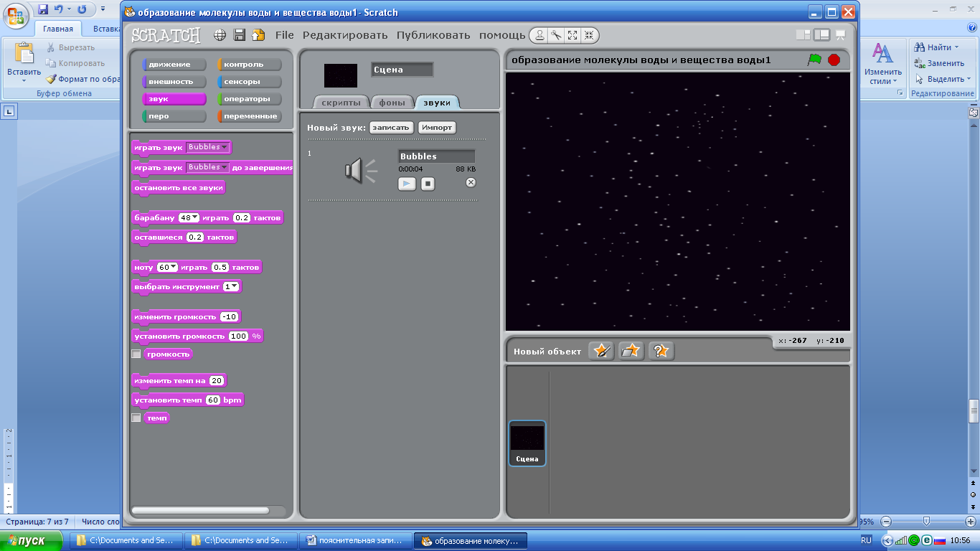Select the stamp duplicate tool
The height and width of the screenshot is (551, 980).
click(540, 35)
